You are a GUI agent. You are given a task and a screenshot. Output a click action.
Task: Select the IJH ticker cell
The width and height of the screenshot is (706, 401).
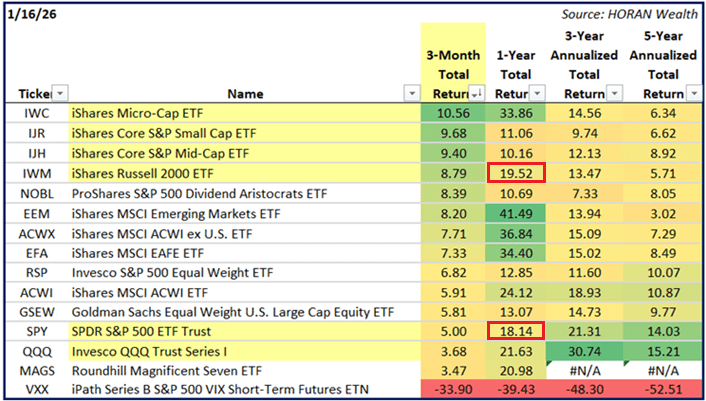coord(37,153)
